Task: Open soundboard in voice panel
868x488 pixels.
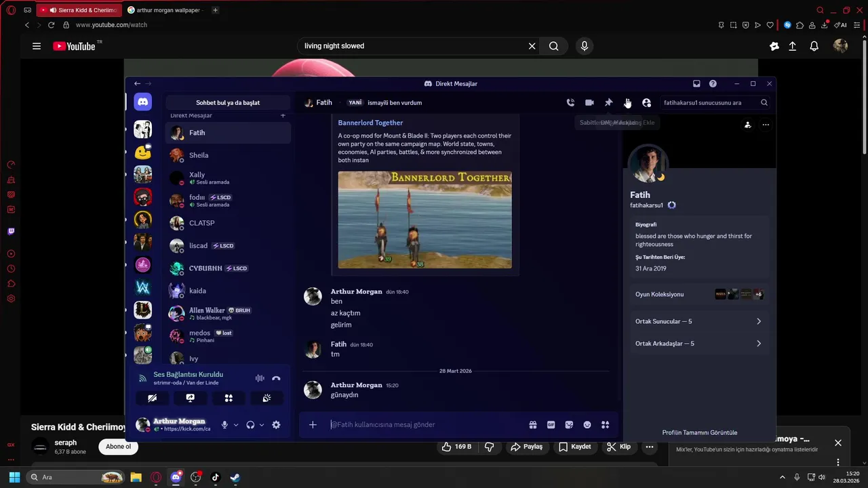Action: pos(267,398)
